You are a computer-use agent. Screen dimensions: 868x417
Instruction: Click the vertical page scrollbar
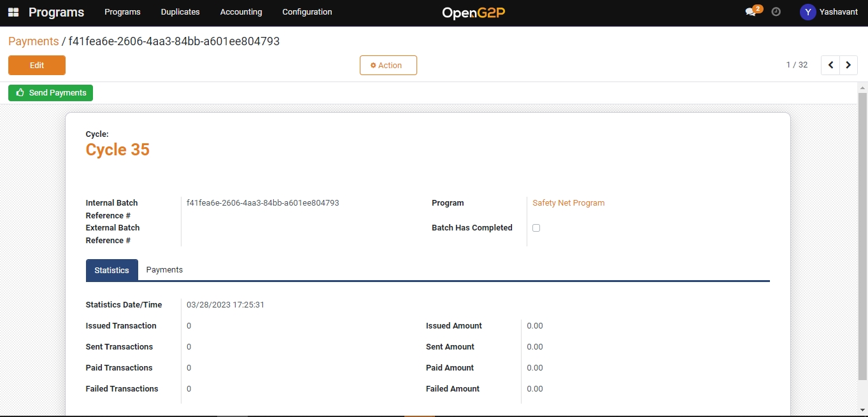[862, 236]
